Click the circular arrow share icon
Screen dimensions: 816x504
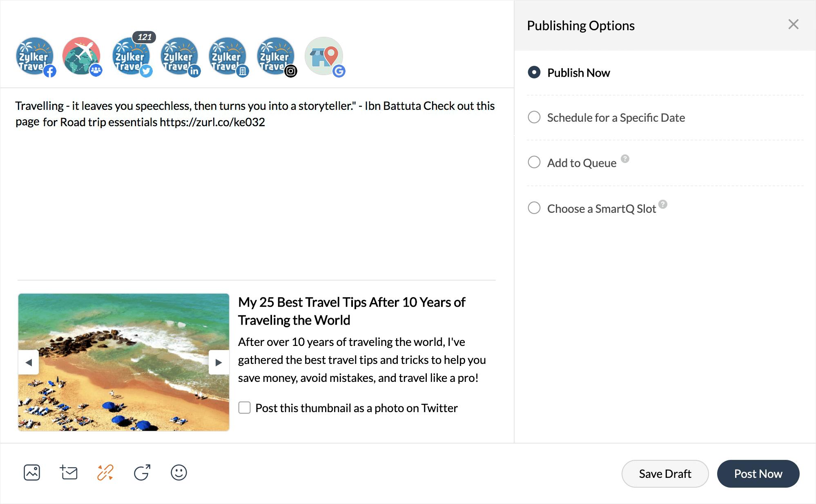point(142,473)
